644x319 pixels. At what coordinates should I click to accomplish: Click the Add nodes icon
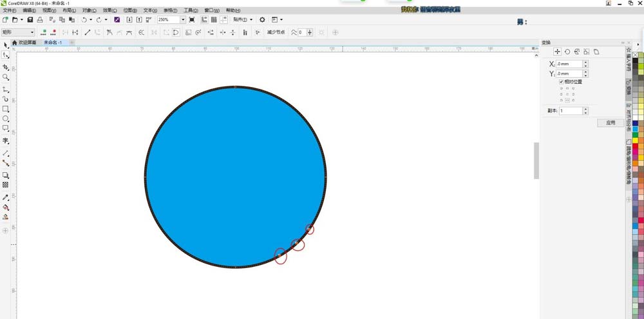click(x=44, y=32)
